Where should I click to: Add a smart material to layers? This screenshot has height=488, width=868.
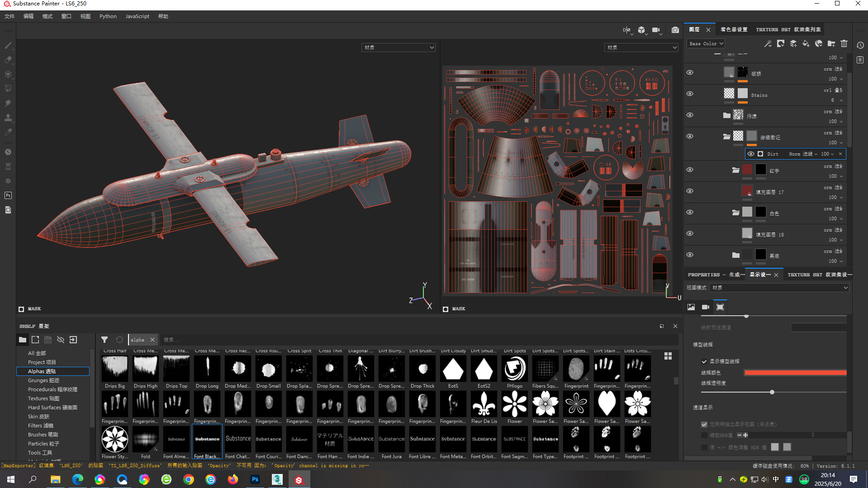click(819, 43)
